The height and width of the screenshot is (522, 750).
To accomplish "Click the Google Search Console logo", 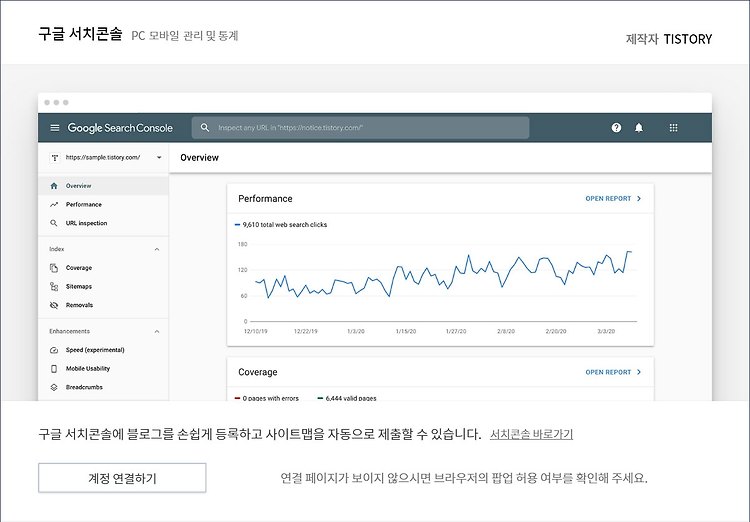I will [120, 128].
